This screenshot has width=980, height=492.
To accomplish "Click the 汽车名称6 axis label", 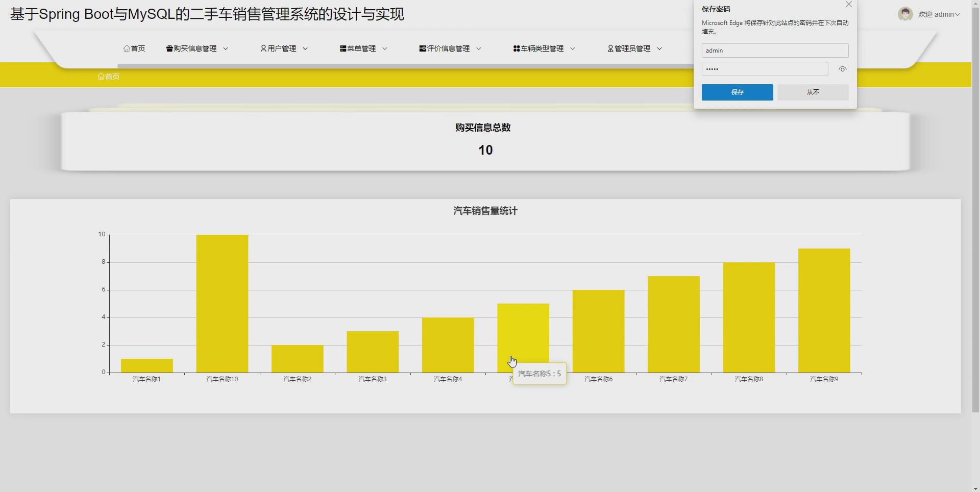I will click(599, 379).
